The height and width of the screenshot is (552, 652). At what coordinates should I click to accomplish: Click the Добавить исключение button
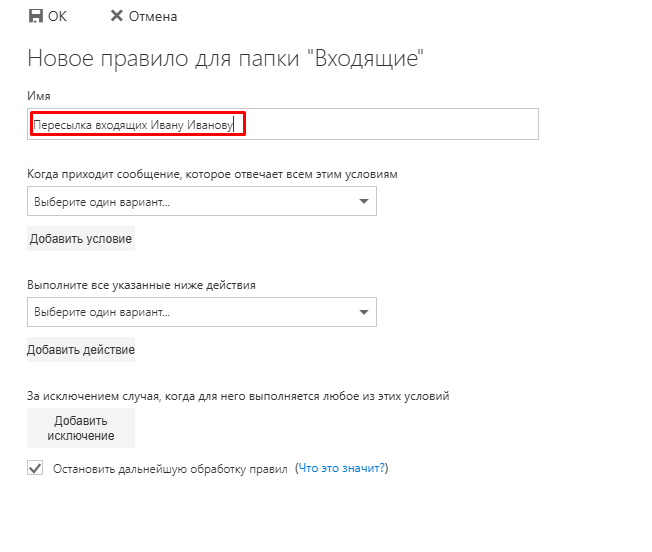point(81,428)
